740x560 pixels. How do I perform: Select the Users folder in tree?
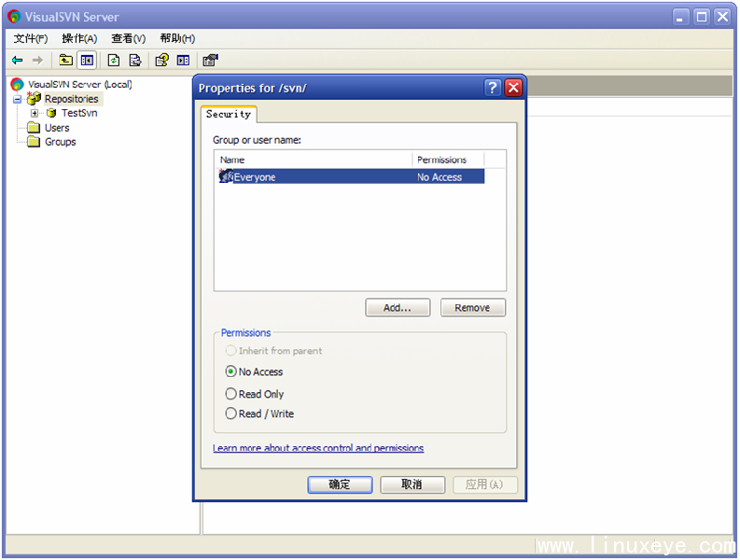coord(57,128)
